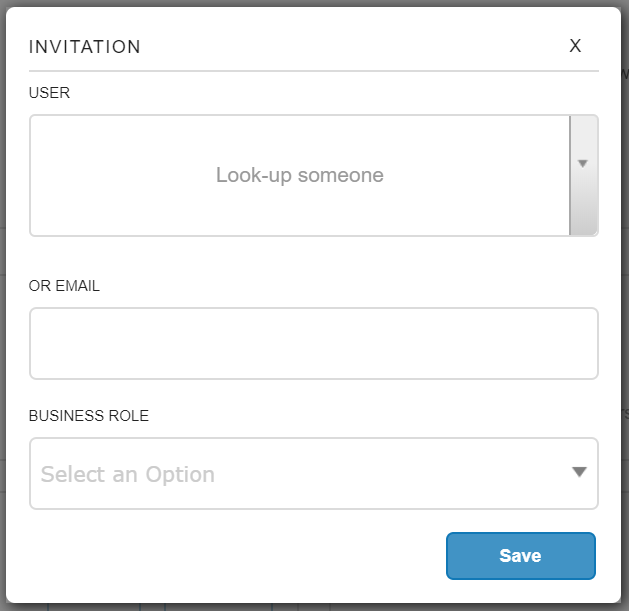This screenshot has height=611, width=629.
Task: Click the divider line under the Invitation header
Action: pyautogui.click(x=313, y=71)
